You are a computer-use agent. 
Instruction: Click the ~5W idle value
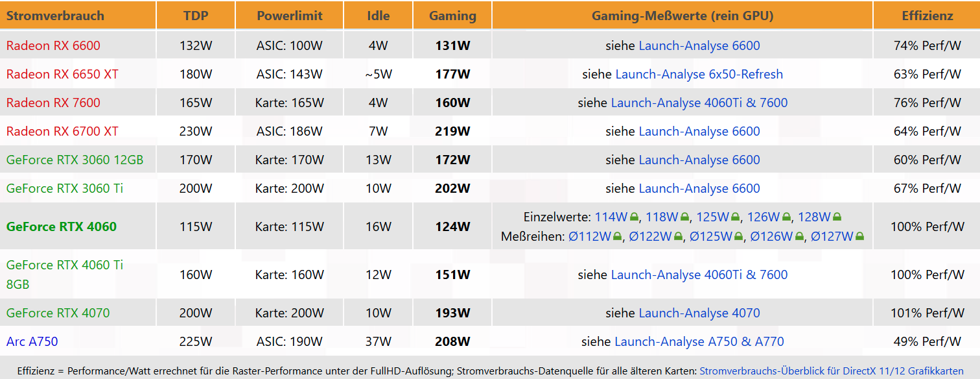[x=379, y=74]
